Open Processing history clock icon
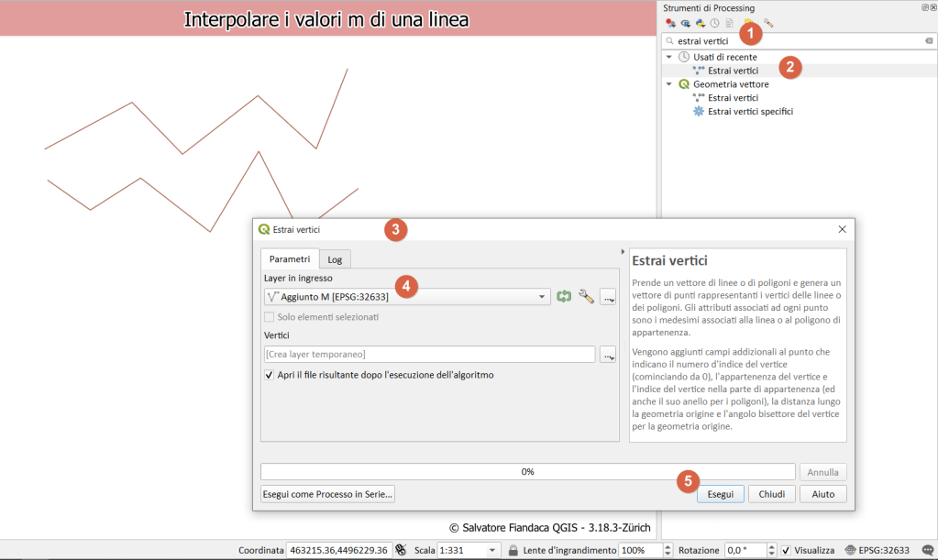938x560 pixels. tap(714, 23)
